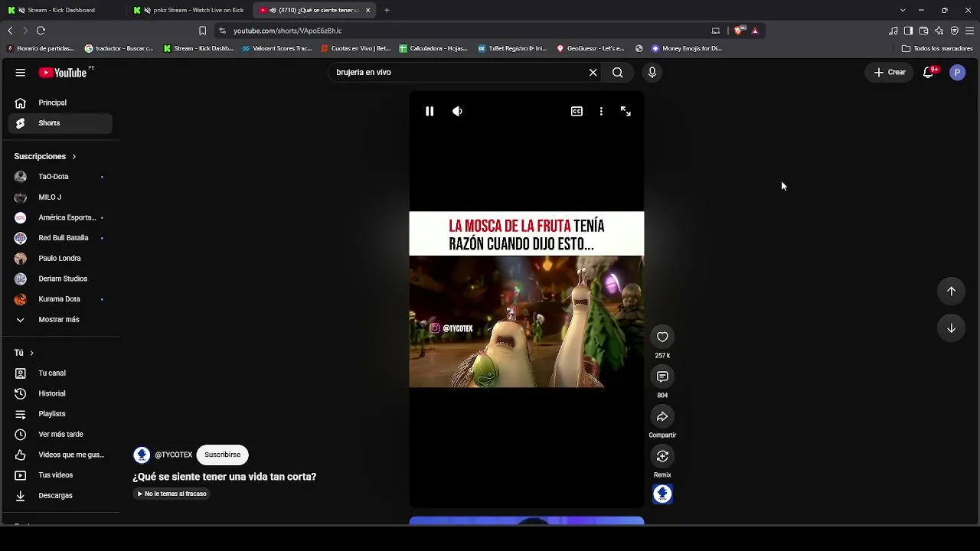Start voice search with the microphone
980x551 pixels.
[x=652, y=73]
